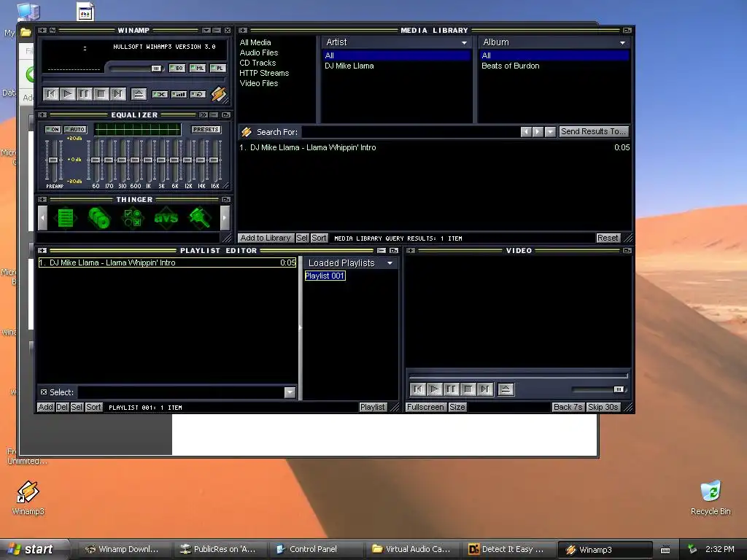Screen dimensions: 747x560
Task: Select Video Files in Media Library
Action: point(259,83)
